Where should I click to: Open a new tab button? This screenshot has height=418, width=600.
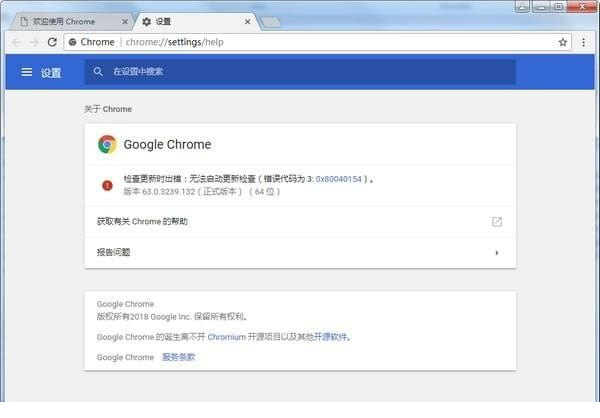271,22
